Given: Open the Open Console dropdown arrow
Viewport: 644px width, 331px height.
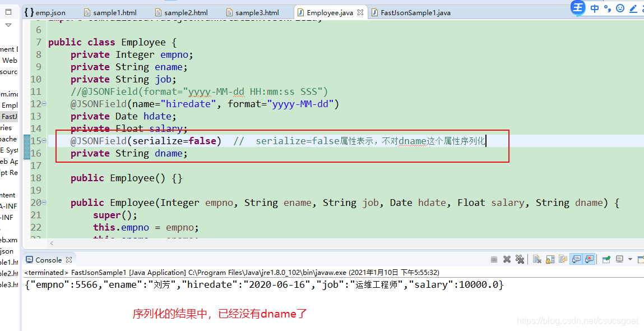Looking at the screenshot, I should tap(643, 259).
